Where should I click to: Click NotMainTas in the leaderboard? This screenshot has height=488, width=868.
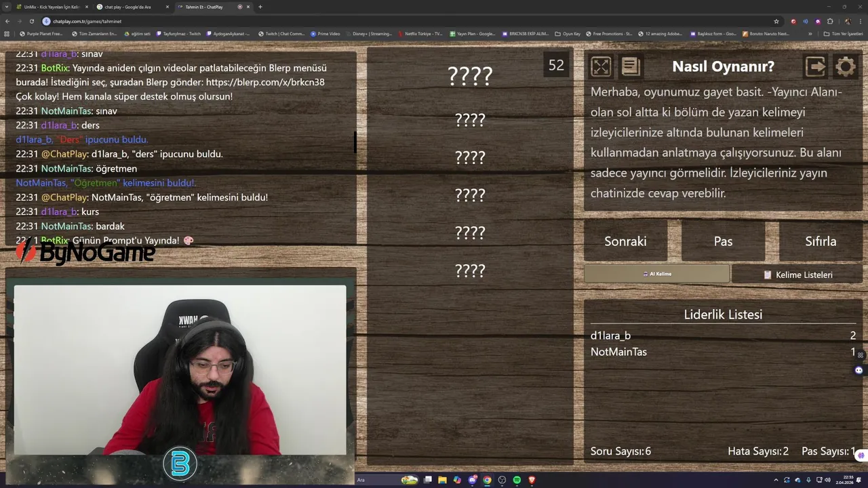(618, 352)
